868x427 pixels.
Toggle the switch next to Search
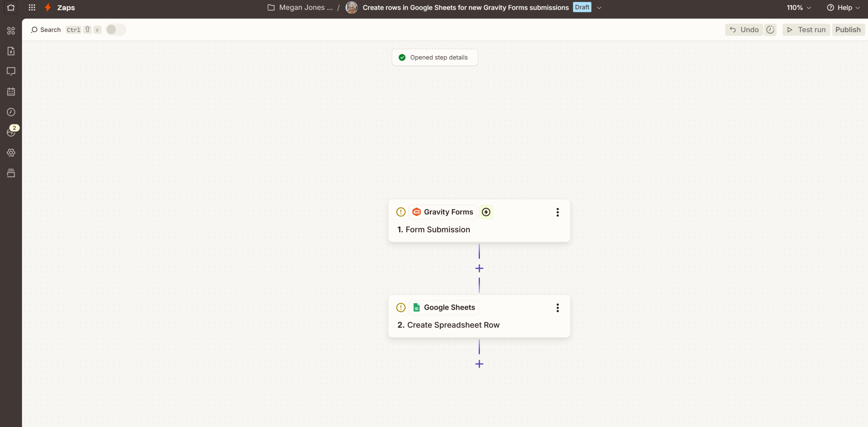coord(116,29)
